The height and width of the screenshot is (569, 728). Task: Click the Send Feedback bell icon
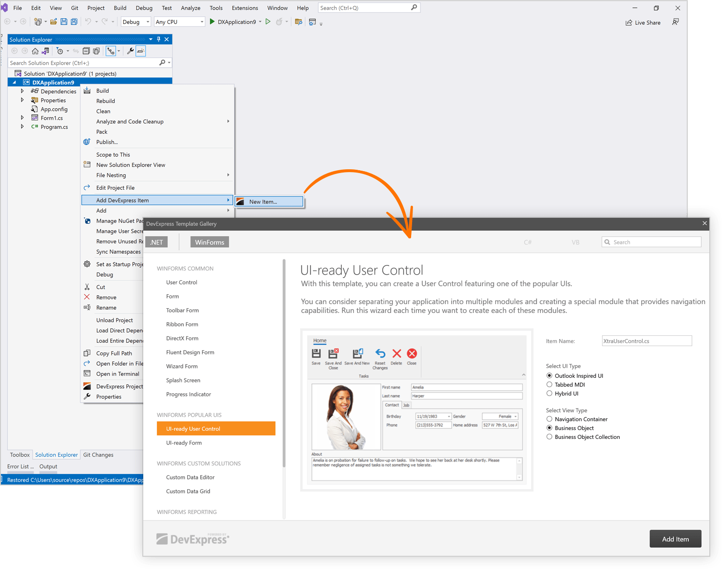tap(676, 22)
